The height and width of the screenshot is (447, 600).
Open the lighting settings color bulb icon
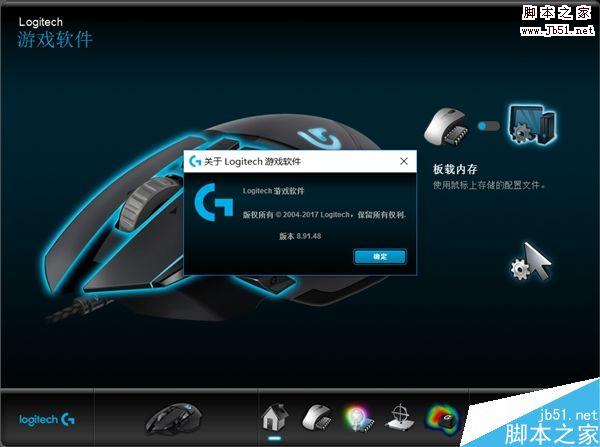[359, 419]
